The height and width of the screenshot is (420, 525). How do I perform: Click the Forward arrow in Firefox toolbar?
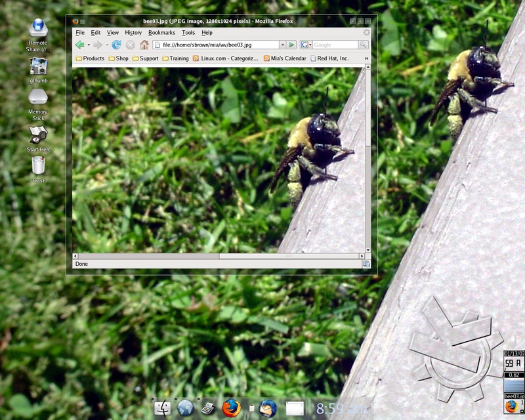[x=97, y=45]
